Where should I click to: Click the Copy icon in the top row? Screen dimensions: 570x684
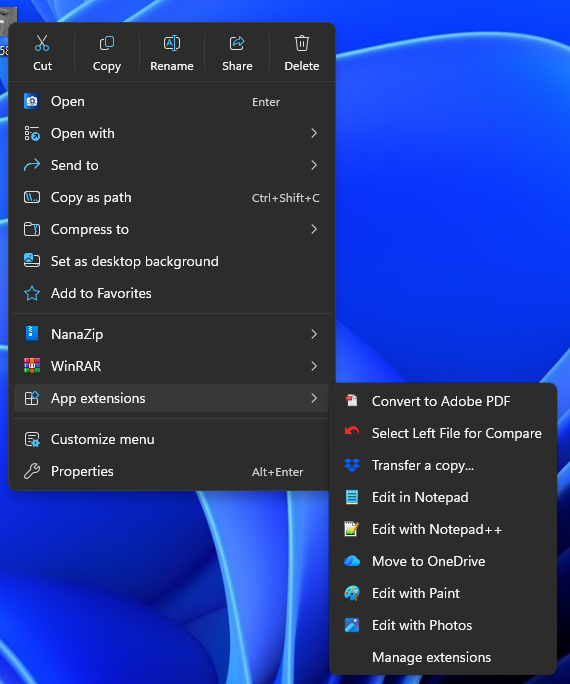coord(107,43)
